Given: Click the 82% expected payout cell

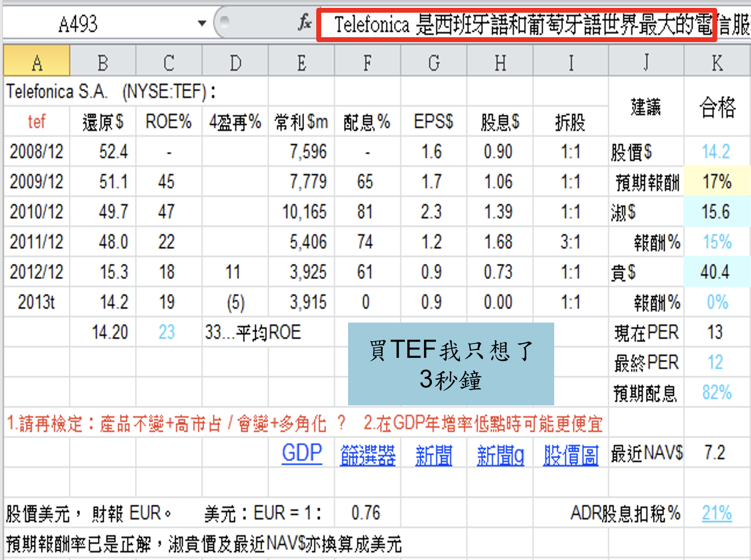Looking at the screenshot, I should (718, 392).
